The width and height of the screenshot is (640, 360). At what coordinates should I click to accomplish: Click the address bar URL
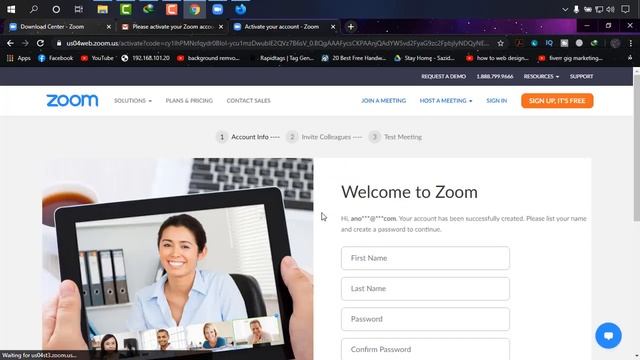coord(278,43)
